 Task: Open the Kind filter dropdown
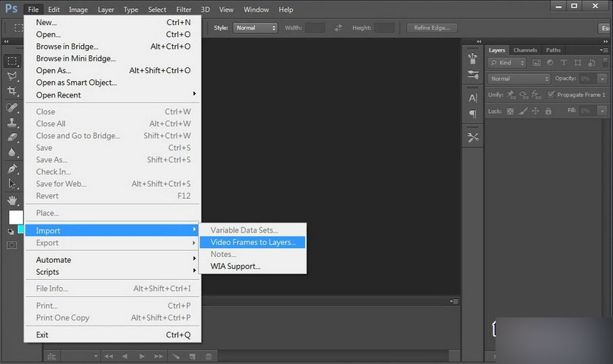507,63
